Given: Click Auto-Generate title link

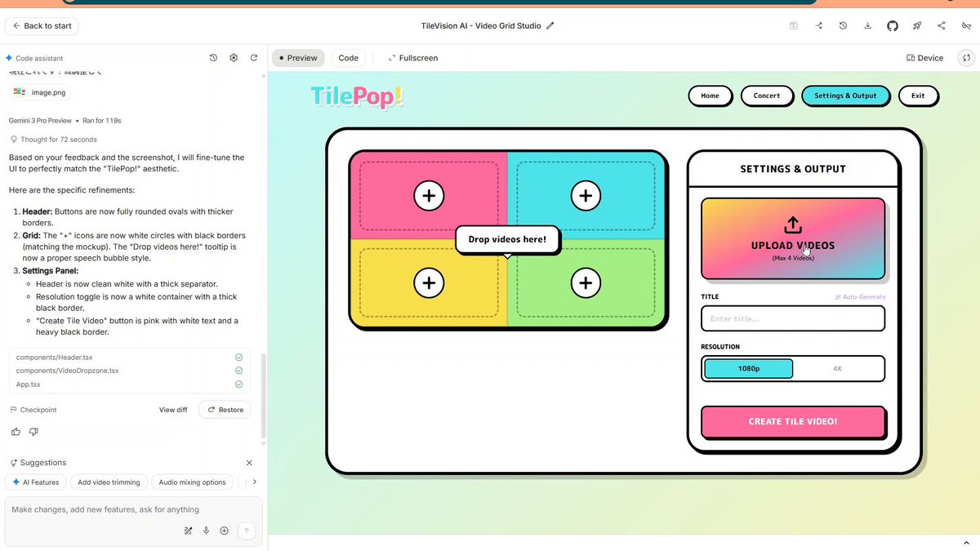Looking at the screenshot, I should point(860,297).
